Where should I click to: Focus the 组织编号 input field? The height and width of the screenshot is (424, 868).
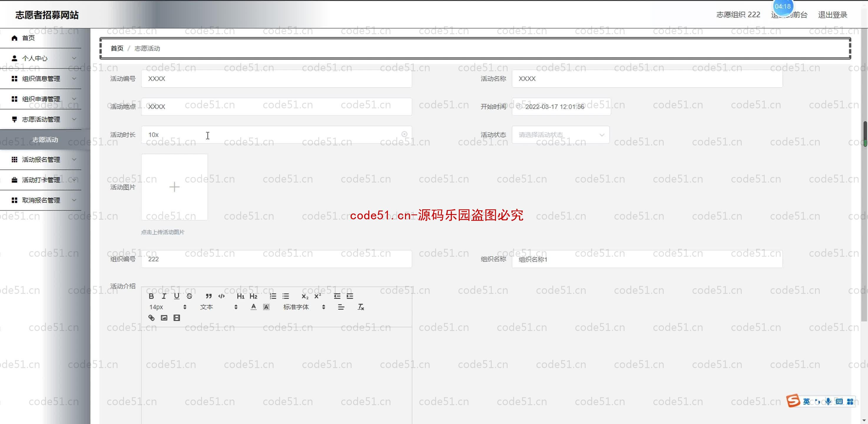pyautogui.click(x=276, y=259)
